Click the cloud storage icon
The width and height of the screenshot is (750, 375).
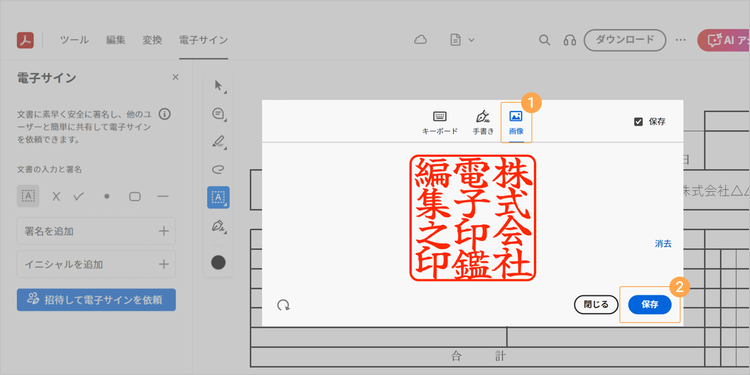tap(420, 40)
